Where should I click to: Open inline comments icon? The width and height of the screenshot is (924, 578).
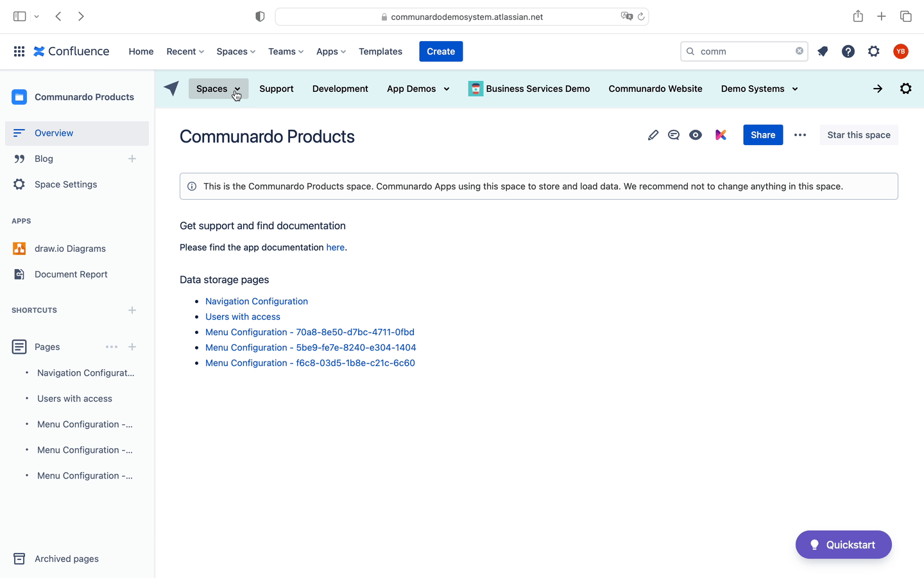[674, 135]
